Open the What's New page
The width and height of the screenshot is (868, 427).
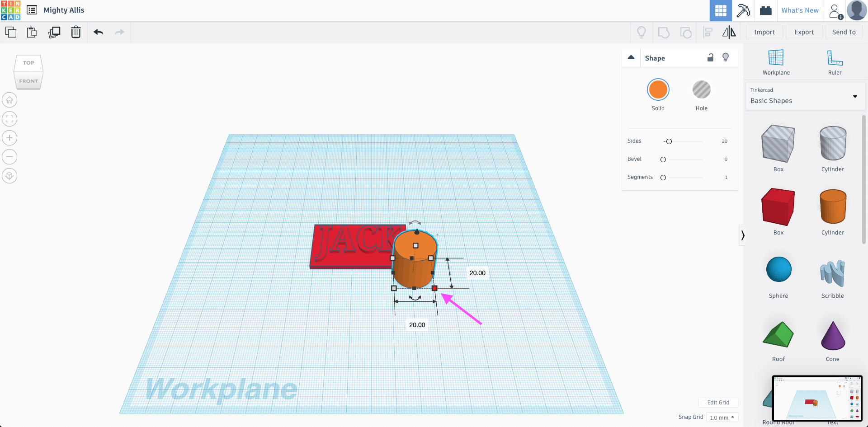[x=800, y=10]
